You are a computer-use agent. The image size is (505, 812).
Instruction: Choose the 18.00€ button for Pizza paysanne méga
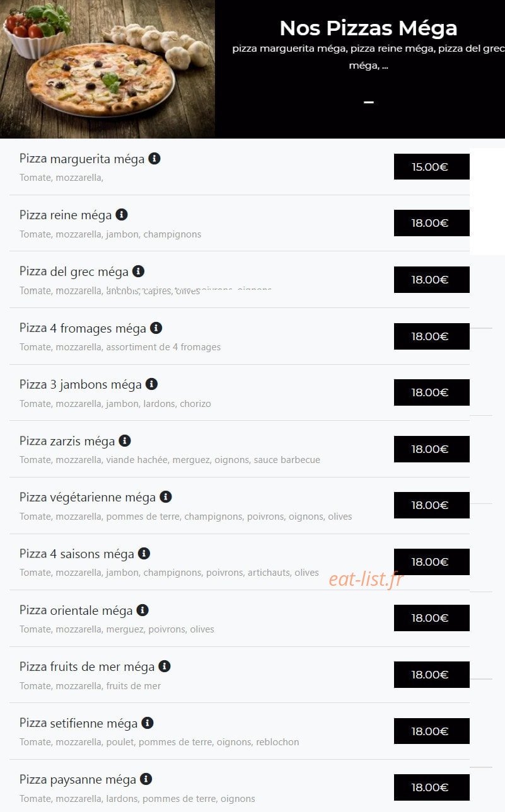point(432,787)
